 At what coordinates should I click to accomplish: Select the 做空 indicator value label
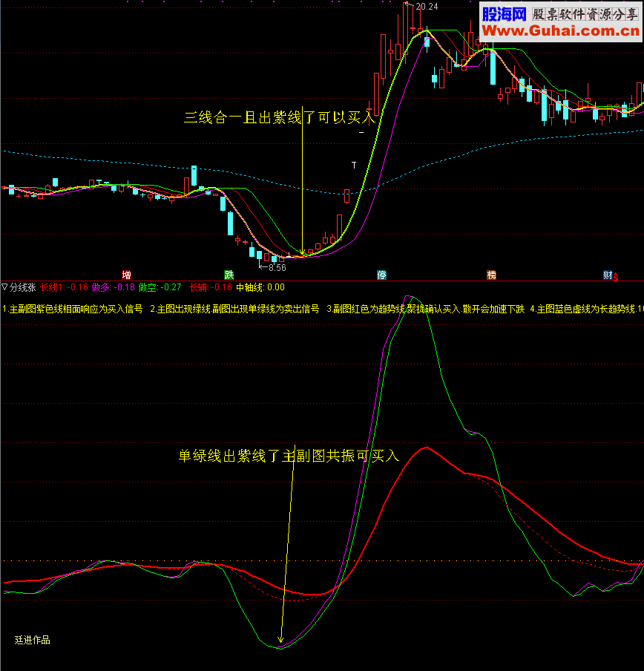click(160, 287)
